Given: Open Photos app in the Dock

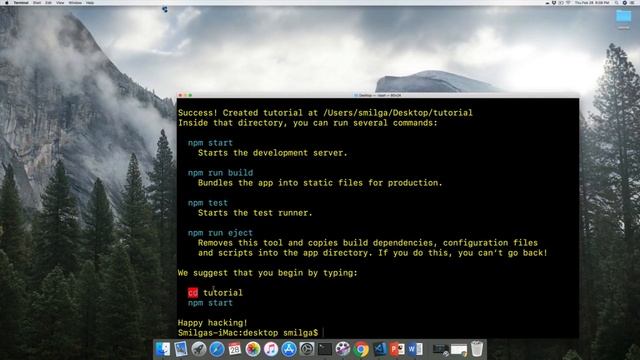Looking at the screenshot, I should tap(253, 349).
